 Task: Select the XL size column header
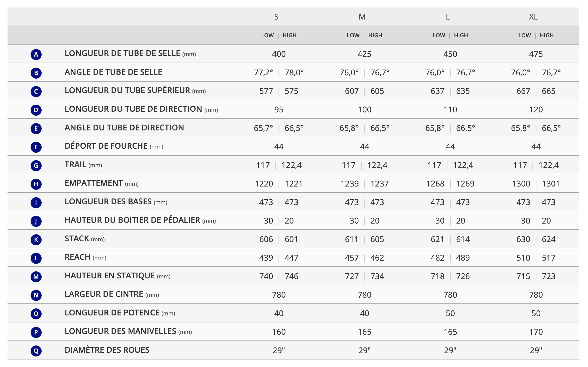click(533, 17)
